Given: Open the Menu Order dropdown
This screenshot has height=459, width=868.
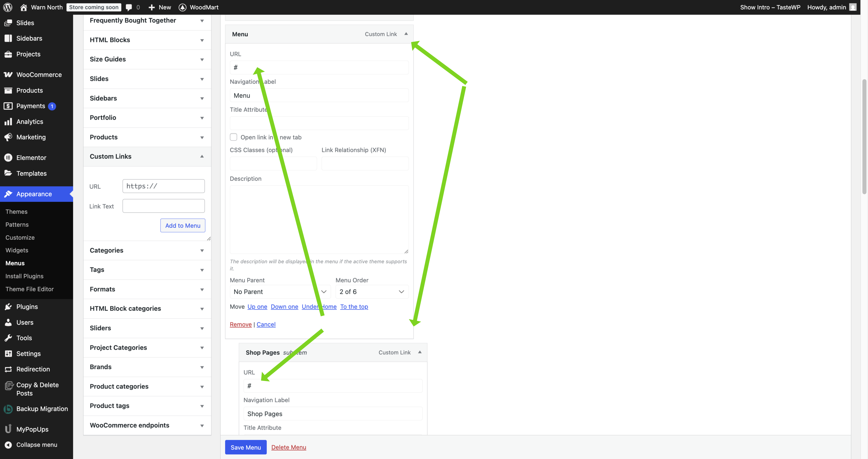Looking at the screenshot, I should pos(372,292).
